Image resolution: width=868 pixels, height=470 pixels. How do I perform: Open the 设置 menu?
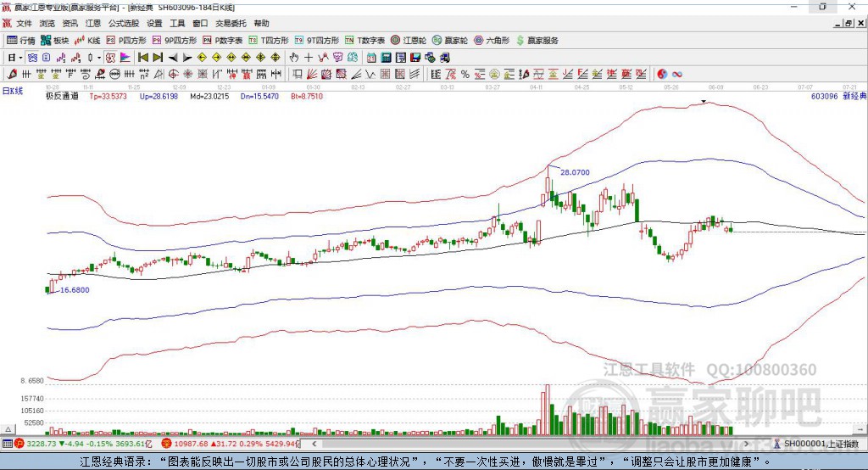[x=154, y=23]
